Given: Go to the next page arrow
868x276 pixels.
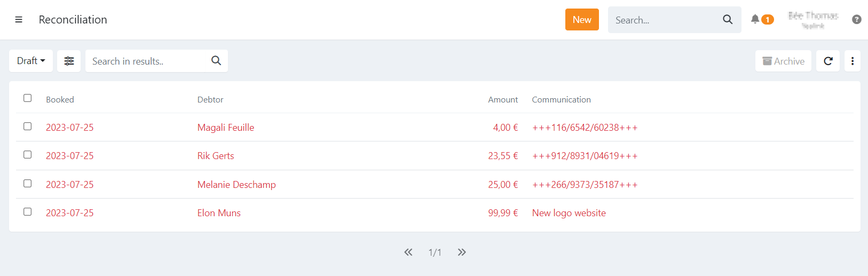Looking at the screenshot, I should [462, 252].
